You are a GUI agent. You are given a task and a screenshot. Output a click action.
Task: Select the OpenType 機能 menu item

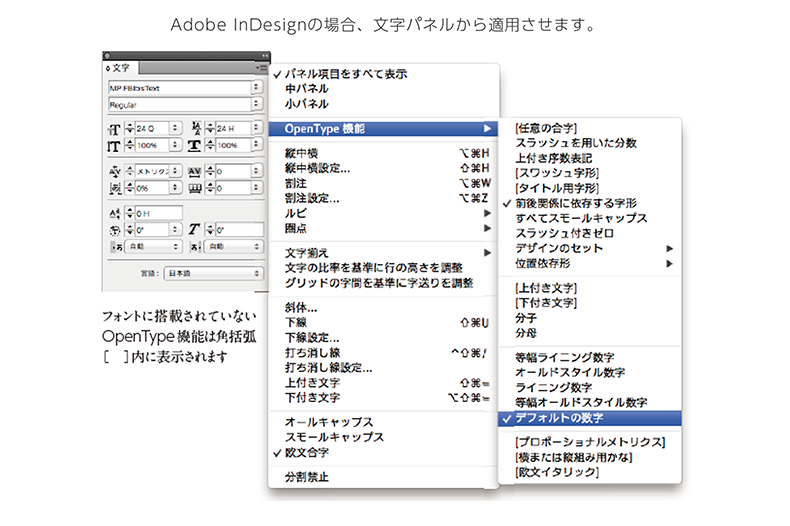point(384,129)
